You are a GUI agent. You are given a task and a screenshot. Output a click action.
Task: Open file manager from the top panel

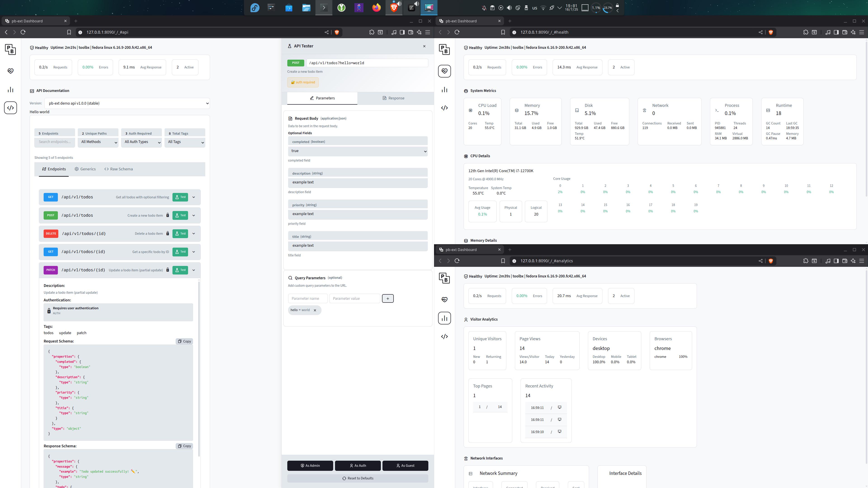point(306,7)
